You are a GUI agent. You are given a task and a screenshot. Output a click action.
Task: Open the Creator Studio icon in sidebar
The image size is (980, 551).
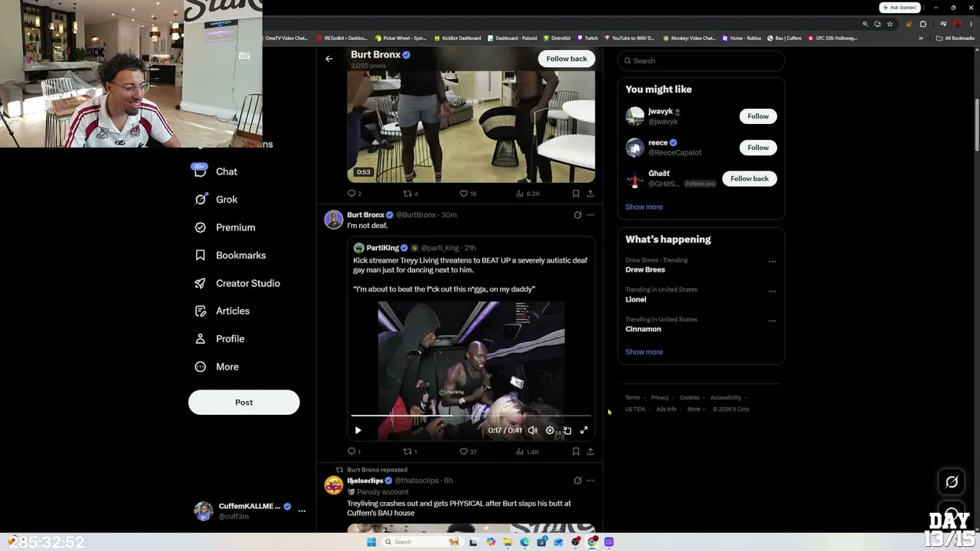point(201,283)
